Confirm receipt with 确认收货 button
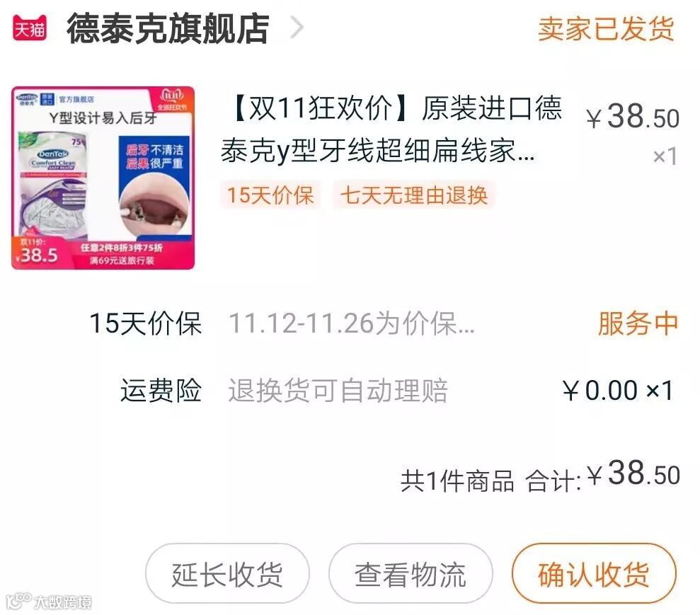700x615 pixels. point(594,573)
